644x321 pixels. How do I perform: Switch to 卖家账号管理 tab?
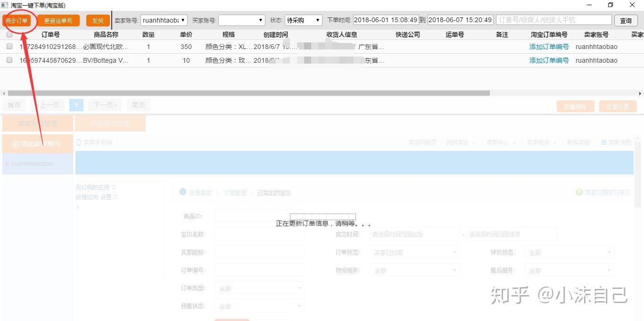tap(38, 123)
